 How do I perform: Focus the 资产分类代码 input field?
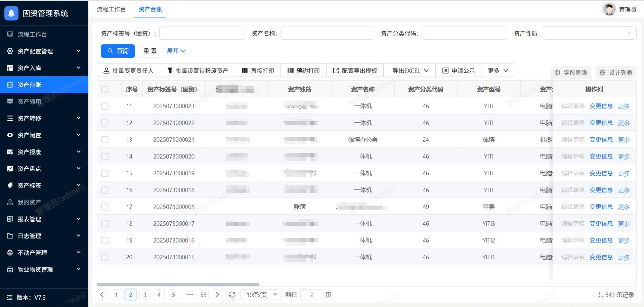point(464,33)
